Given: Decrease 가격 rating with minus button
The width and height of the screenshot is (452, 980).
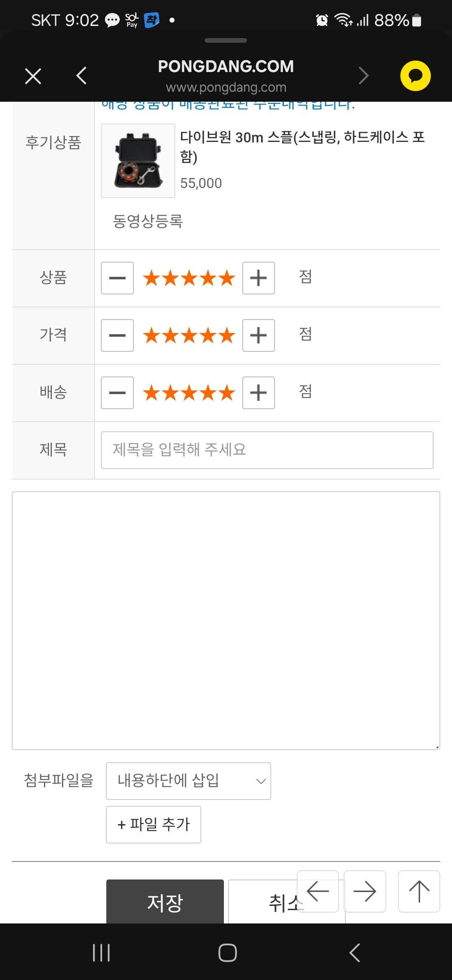Looking at the screenshot, I should (117, 335).
